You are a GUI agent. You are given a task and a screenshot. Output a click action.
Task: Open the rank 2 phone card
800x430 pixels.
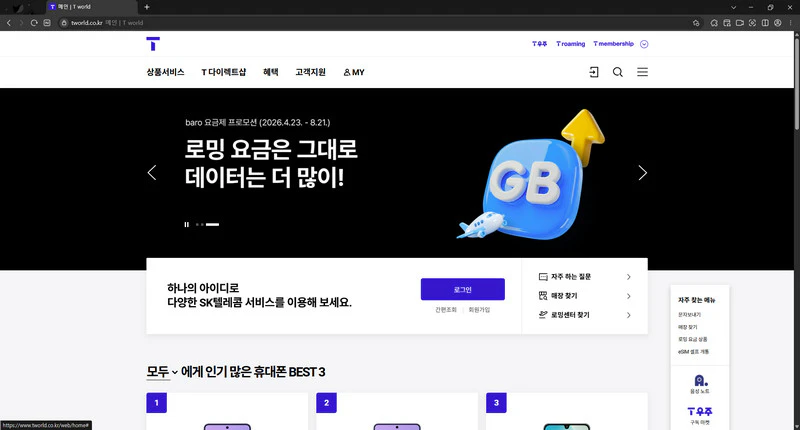click(x=397, y=411)
